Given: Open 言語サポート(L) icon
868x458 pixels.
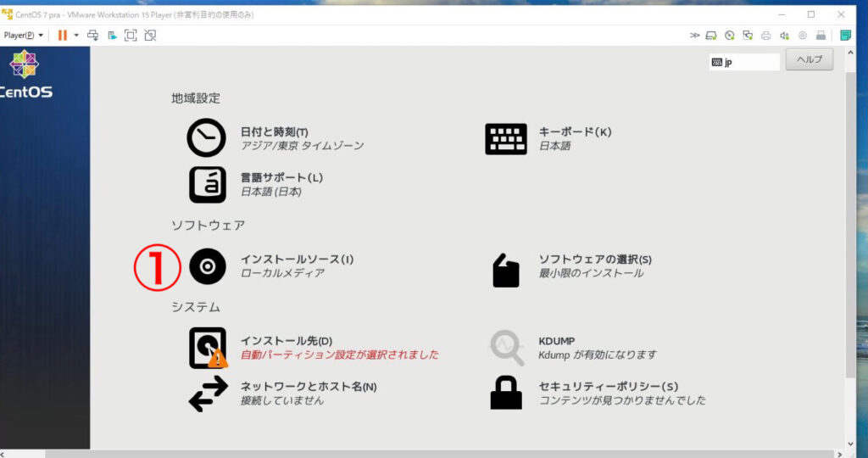Looking at the screenshot, I should click(208, 184).
